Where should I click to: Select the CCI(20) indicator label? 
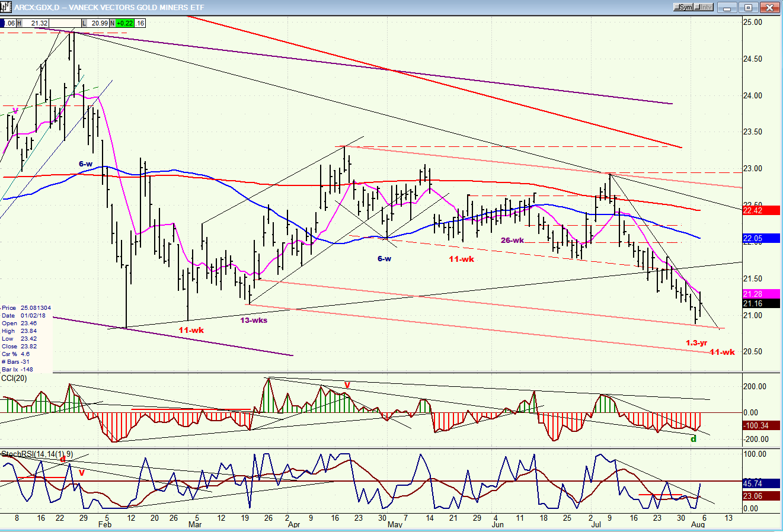click(13, 378)
